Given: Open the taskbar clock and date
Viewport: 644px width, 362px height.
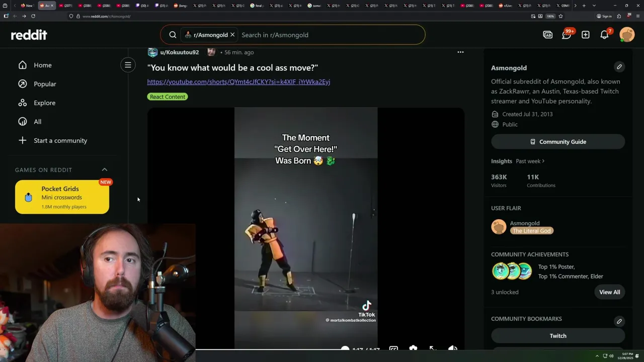Looking at the screenshot, I should coord(626,356).
